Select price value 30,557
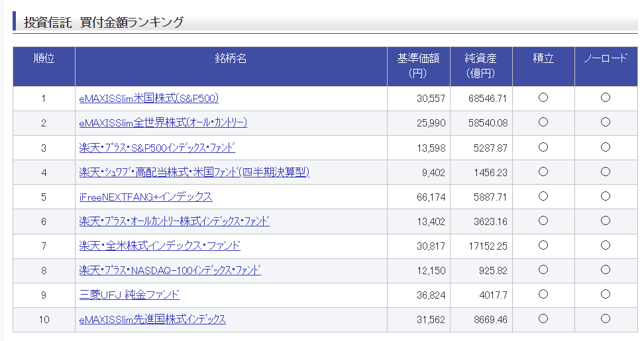644x341 pixels. point(431,99)
